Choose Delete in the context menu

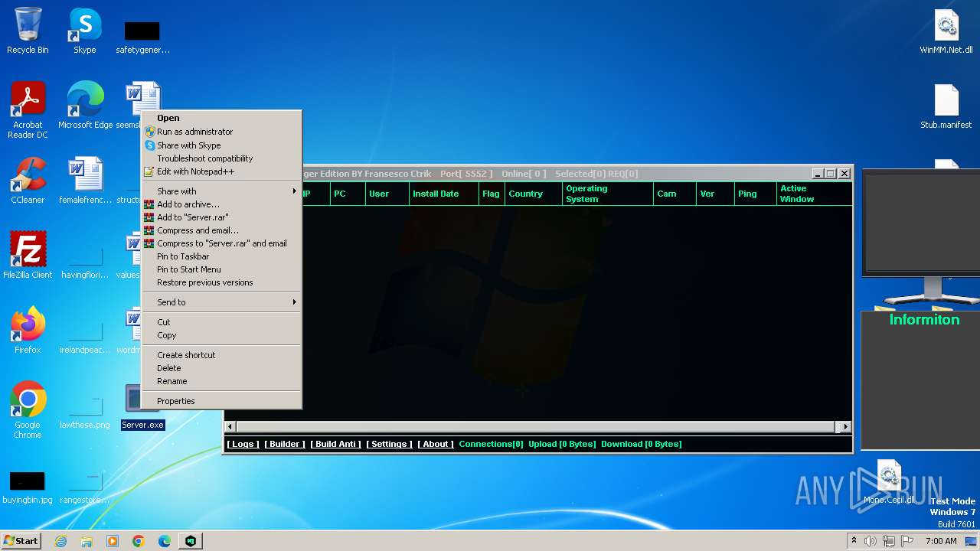(222, 368)
